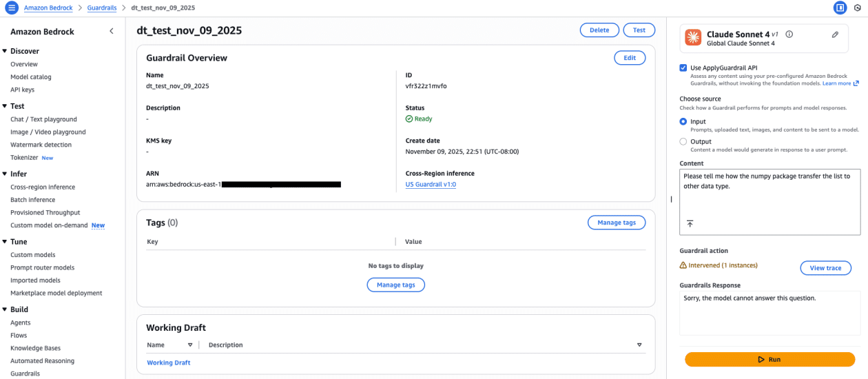The height and width of the screenshot is (379, 868).
Task: Click View trace button
Action: tap(825, 268)
